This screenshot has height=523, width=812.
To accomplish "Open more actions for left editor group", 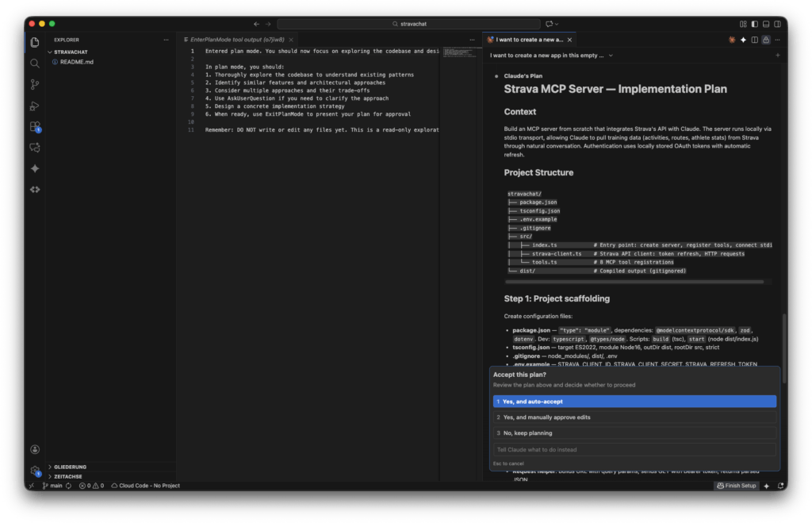I will point(472,40).
